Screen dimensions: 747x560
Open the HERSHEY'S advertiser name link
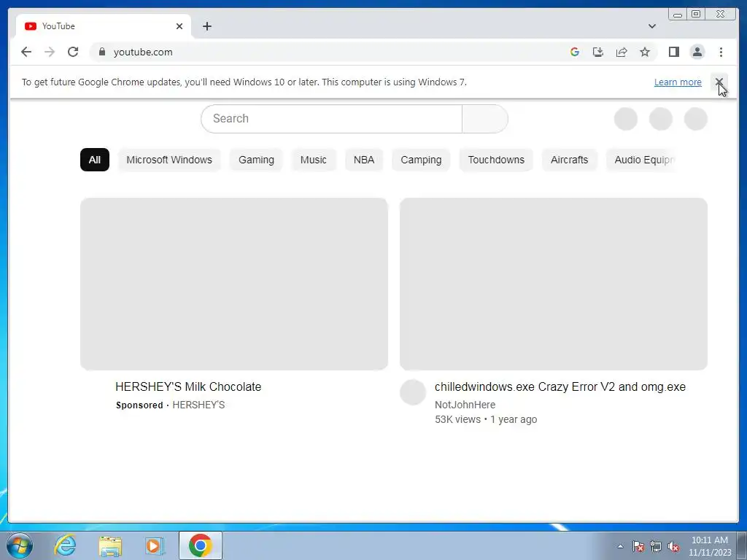coord(198,405)
